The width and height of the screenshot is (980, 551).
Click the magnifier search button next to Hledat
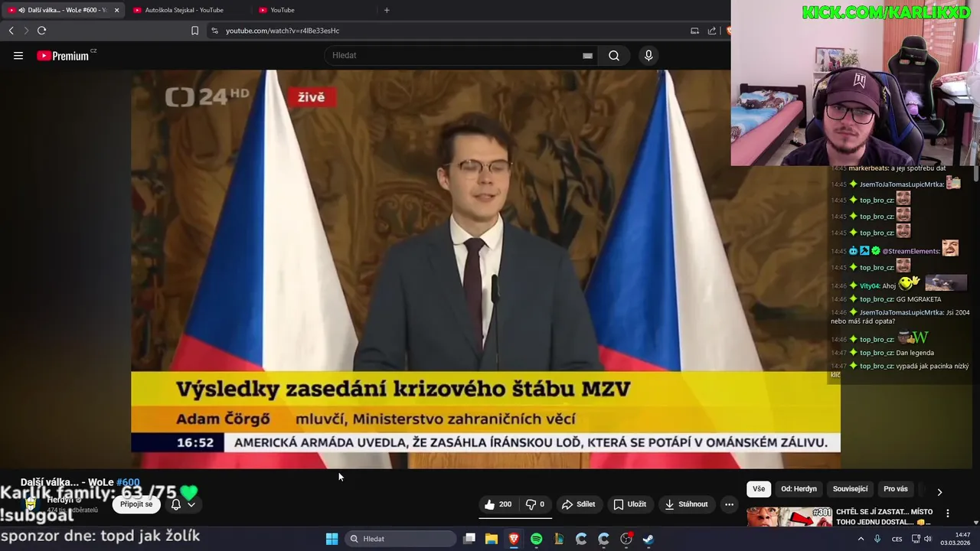click(x=614, y=56)
